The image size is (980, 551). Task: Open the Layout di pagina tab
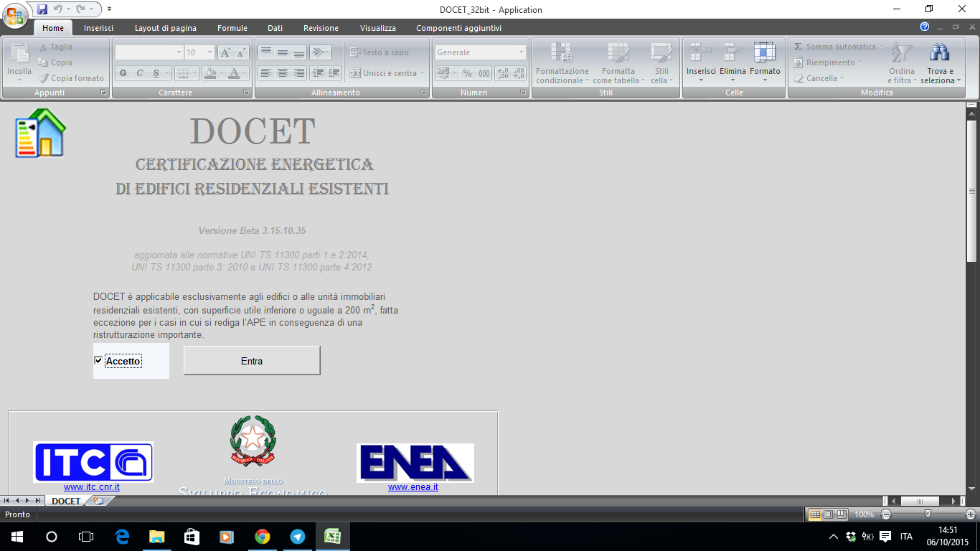pos(166,28)
